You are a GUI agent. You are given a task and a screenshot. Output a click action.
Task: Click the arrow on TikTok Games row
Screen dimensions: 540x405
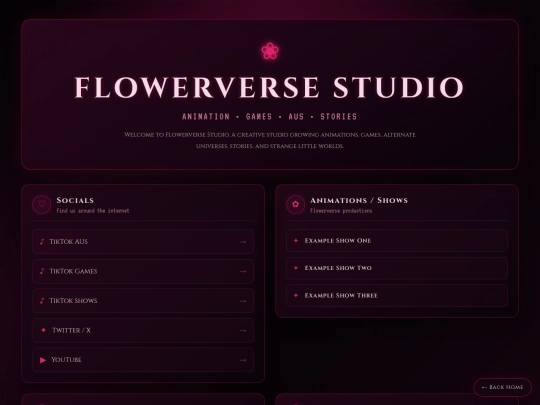coord(243,271)
